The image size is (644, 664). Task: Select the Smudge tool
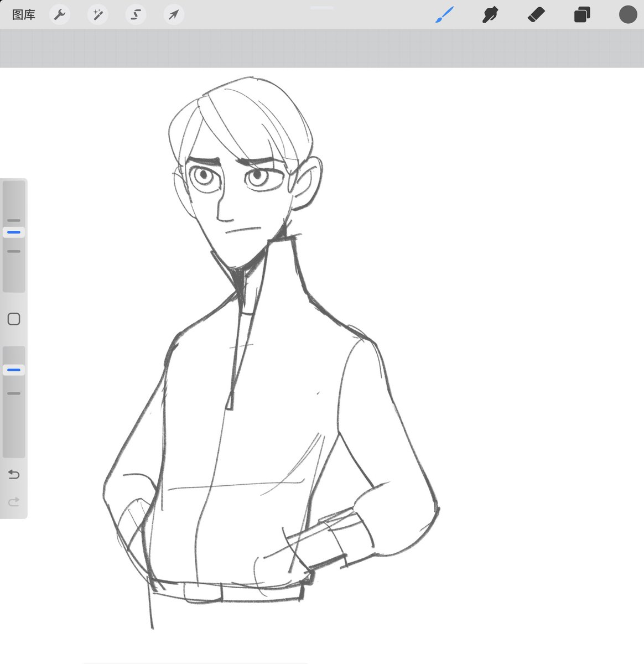(490, 15)
